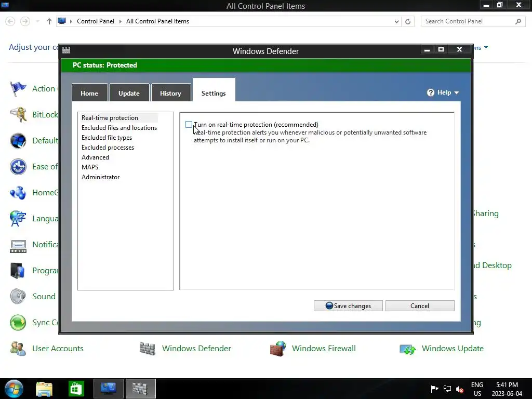Go forward in Control Panel navigation
The height and width of the screenshot is (399, 532).
point(25,21)
